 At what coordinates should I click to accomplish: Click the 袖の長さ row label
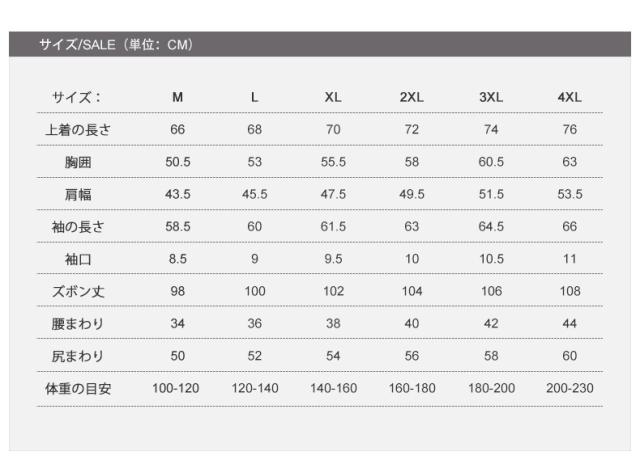pos(77,227)
